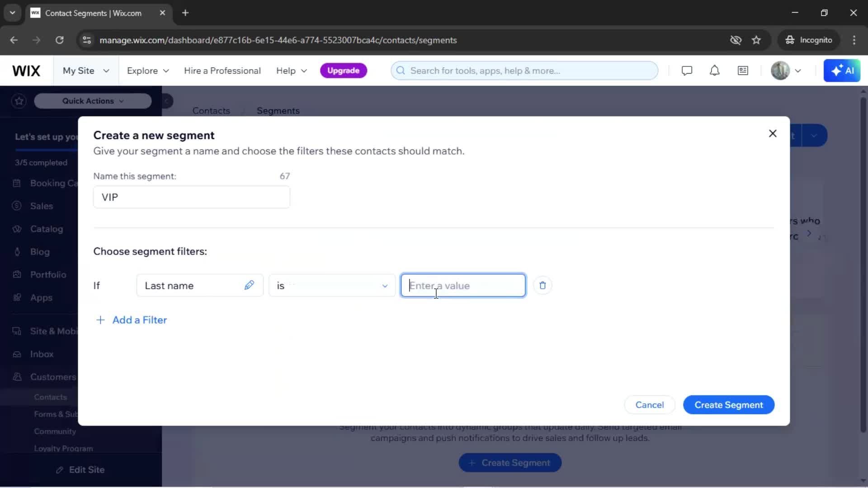Image resolution: width=868 pixels, height=488 pixels.
Task: Click the edit pencil in Last name field
Action: coord(249,285)
